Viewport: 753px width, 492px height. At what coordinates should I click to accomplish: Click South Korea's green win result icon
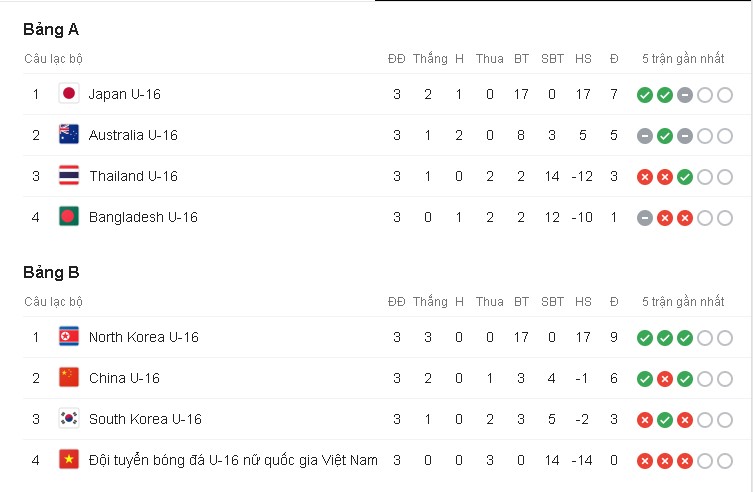pyautogui.click(x=665, y=420)
